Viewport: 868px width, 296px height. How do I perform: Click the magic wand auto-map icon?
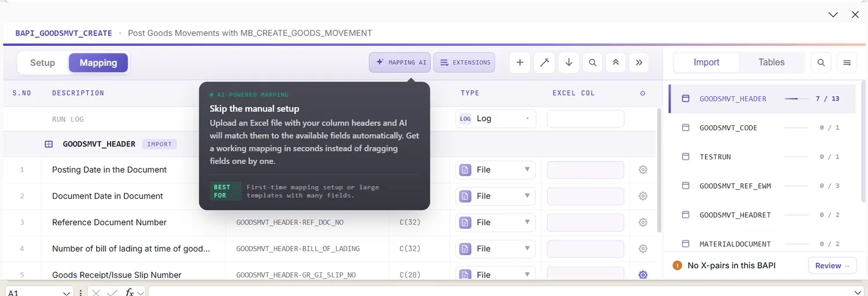[544, 63]
